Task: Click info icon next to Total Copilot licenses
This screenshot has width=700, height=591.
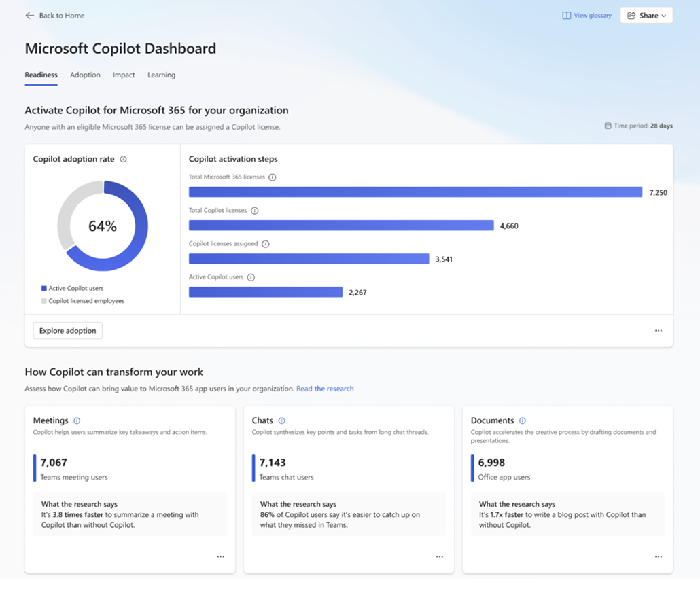Action: (255, 211)
